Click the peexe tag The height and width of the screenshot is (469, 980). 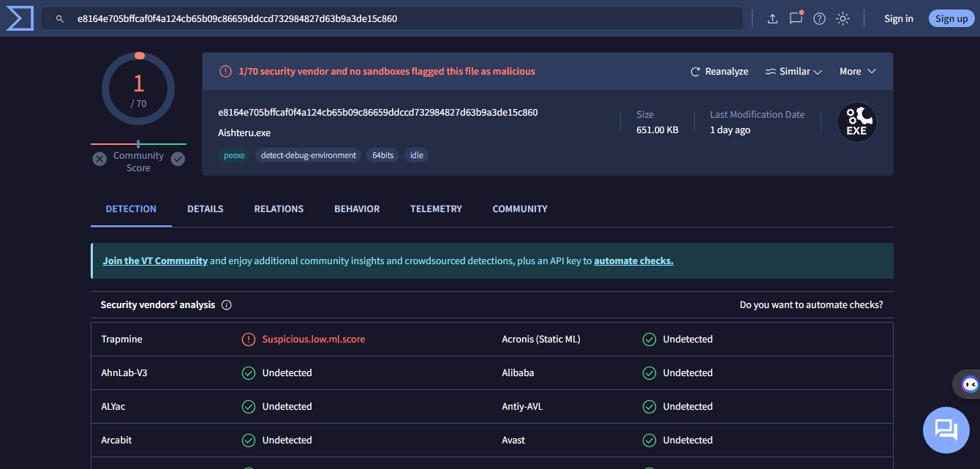pos(234,155)
